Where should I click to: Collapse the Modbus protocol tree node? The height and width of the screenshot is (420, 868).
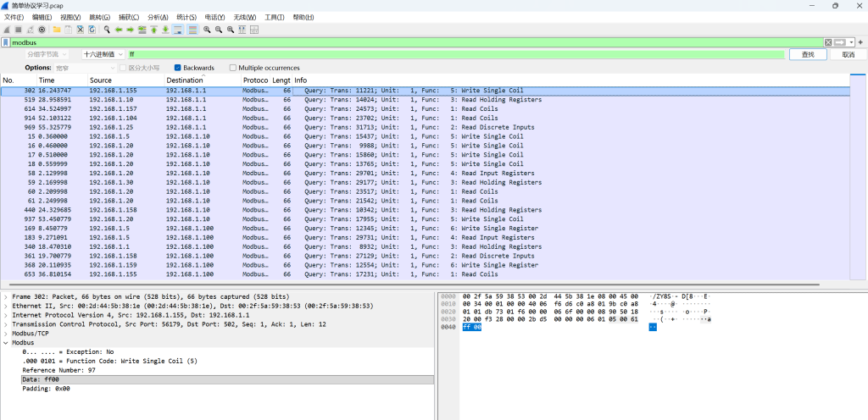6,342
